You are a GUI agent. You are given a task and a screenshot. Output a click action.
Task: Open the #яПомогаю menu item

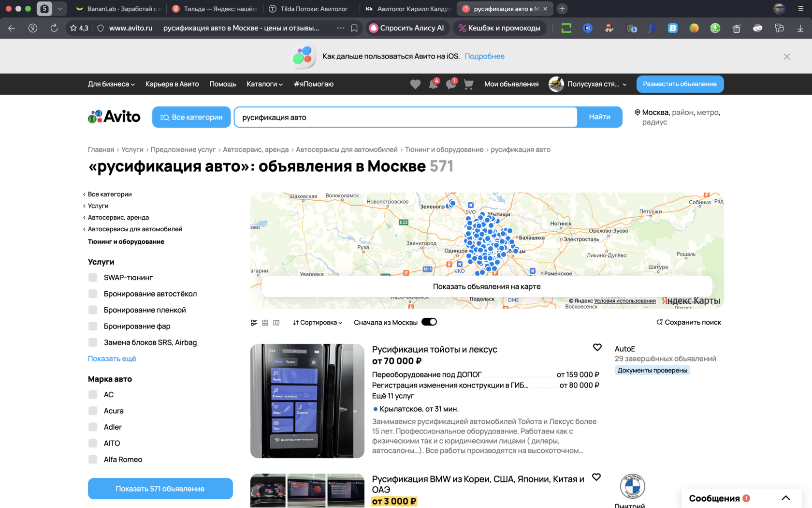tap(314, 84)
